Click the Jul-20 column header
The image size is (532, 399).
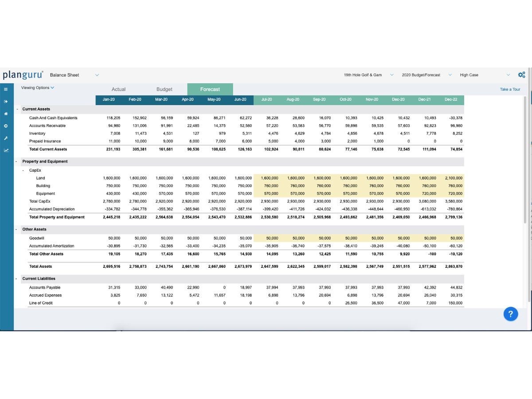coord(266,100)
